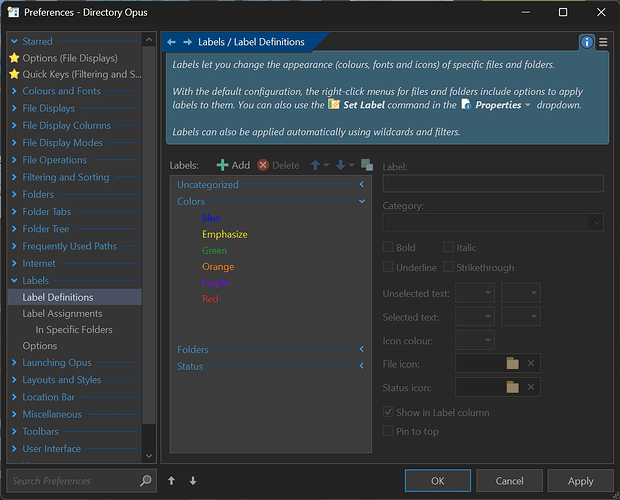This screenshot has width=620, height=500.
Task: Open the move up arrow dropdown caret
Action: pyautogui.click(x=326, y=165)
